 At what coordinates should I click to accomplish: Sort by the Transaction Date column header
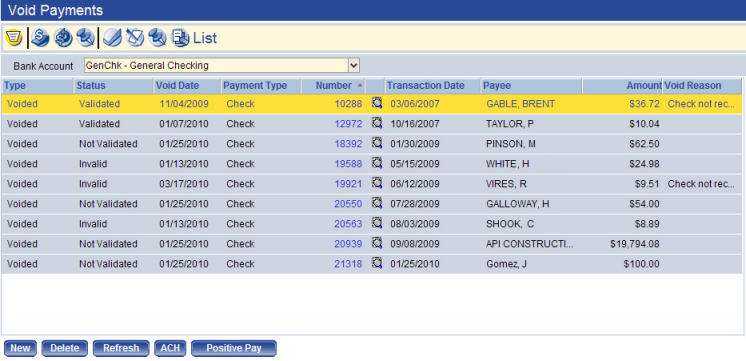[432, 86]
